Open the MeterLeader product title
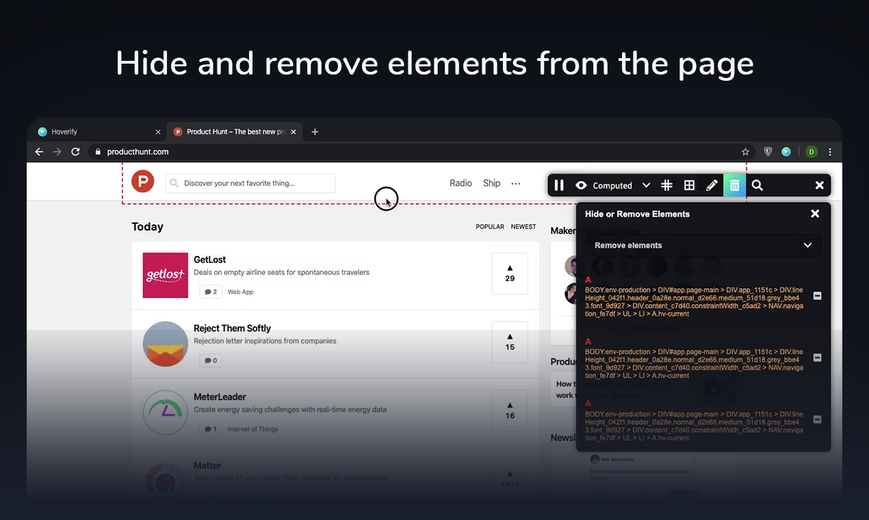This screenshot has width=869, height=520. 219,397
